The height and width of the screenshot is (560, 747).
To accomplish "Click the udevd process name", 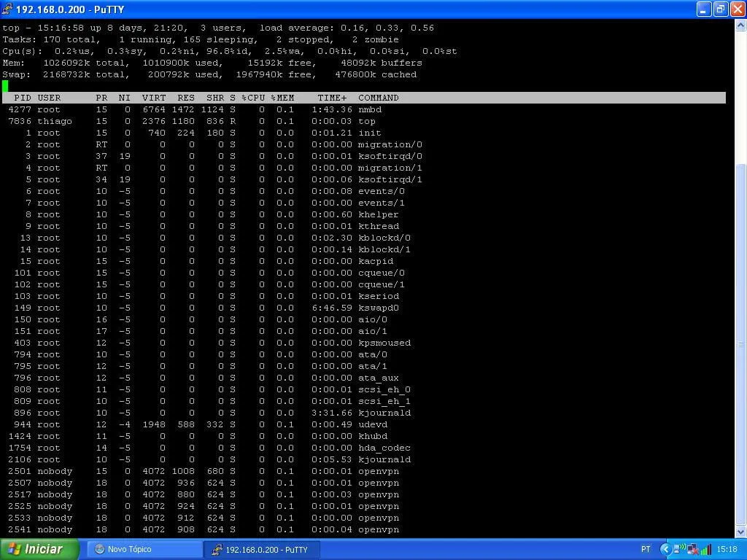I will 373,425.
